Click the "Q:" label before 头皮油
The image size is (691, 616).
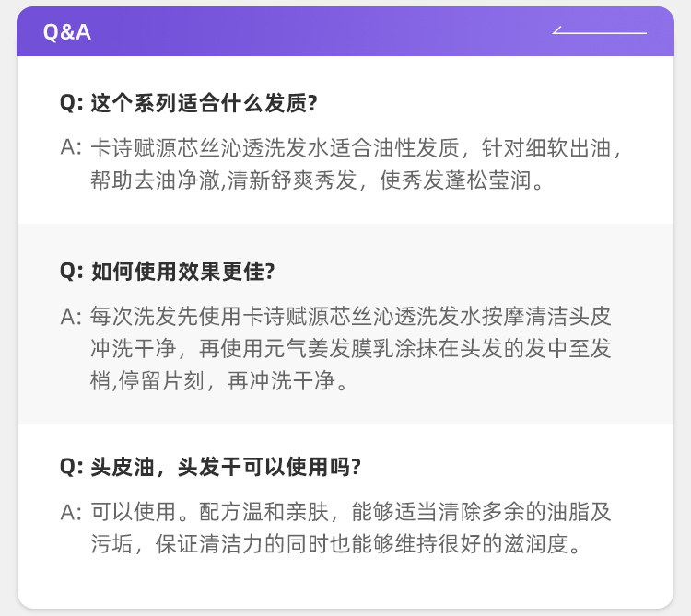click(x=72, y=467)
